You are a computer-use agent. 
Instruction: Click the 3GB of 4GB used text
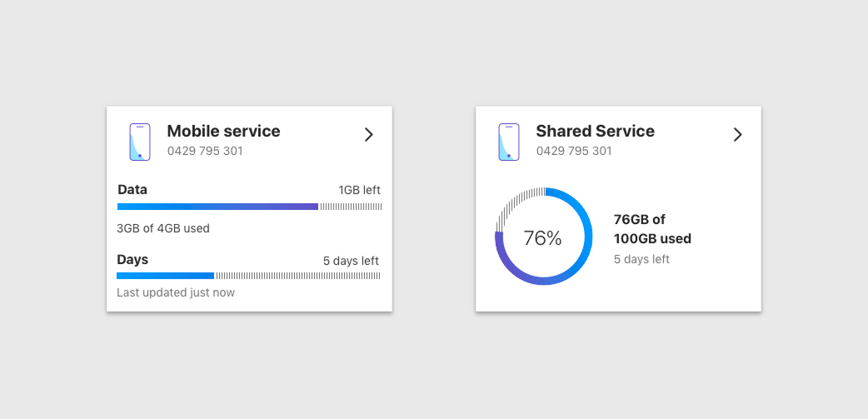coord(163,228)
